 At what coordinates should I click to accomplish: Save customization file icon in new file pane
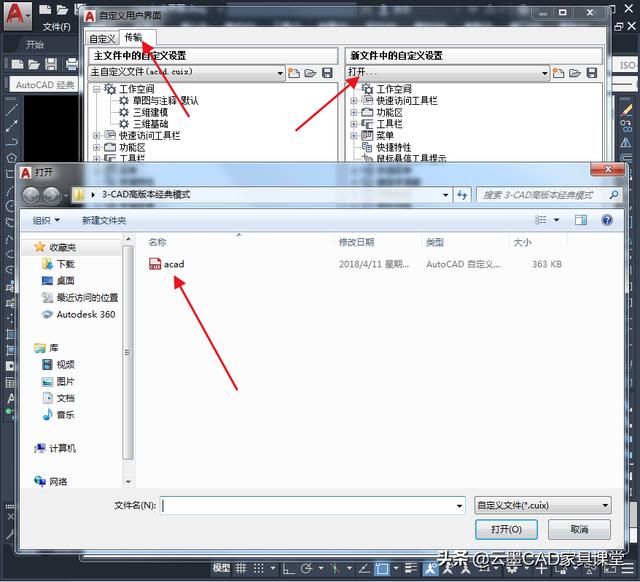pyautogui.click(x=592, y=73)
